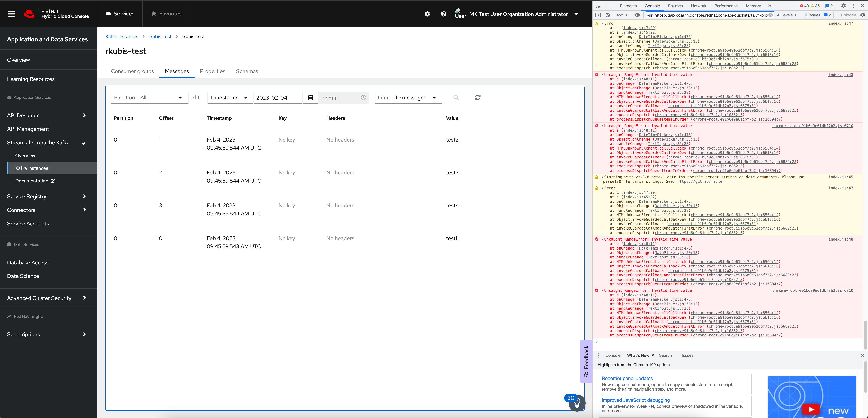Screen dimensions: 868x418
Task: Click the refresh messages icon
Action: [x=477, y=98]
